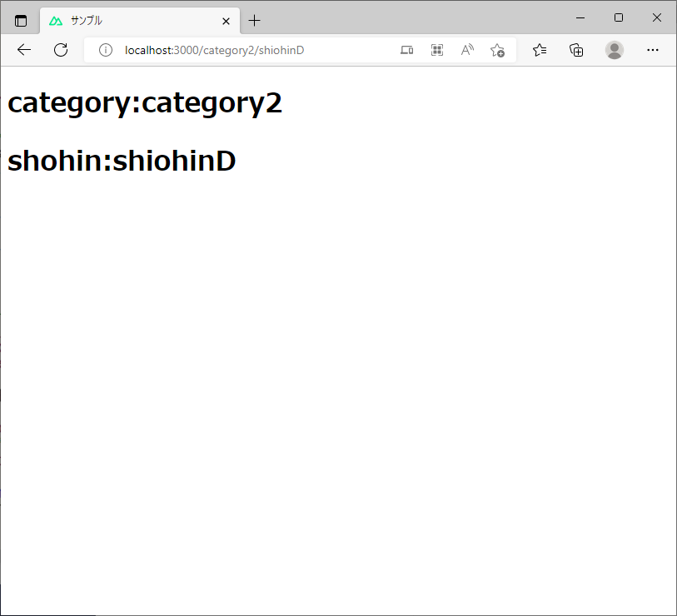
Task: Open the Favorites list
Action: [540, 50]
